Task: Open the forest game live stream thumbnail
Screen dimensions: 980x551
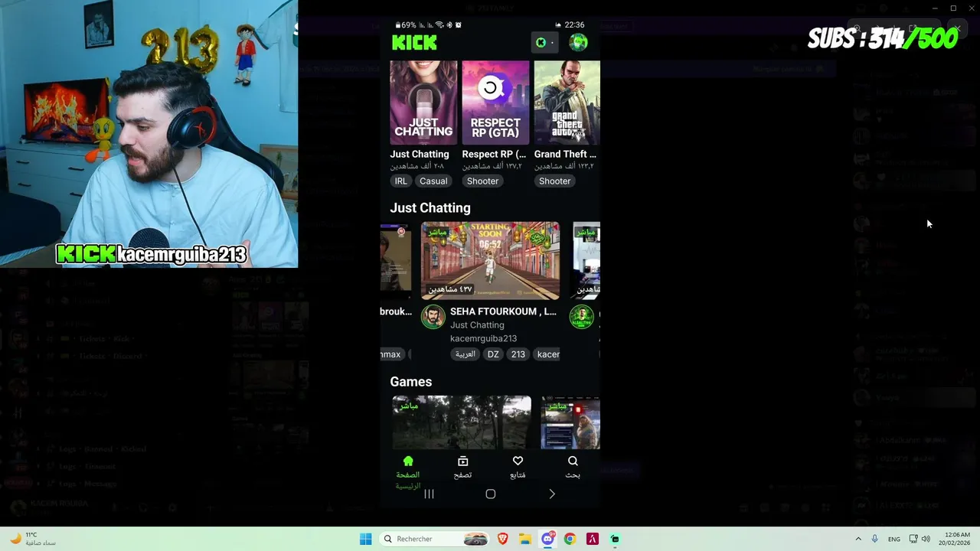Action: (462, 422)
